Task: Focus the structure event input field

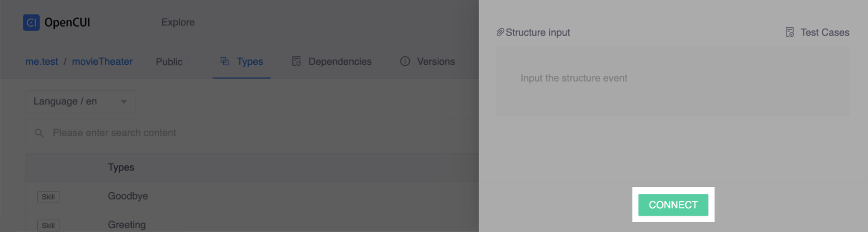Action: coord(672,81)
